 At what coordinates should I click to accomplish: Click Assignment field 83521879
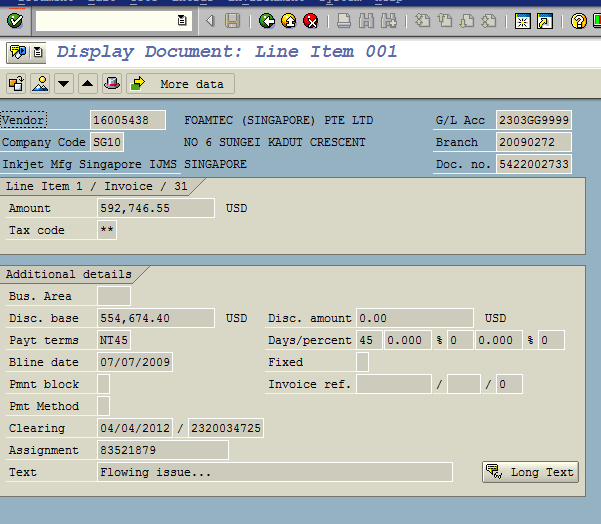[x=163, y=450]
